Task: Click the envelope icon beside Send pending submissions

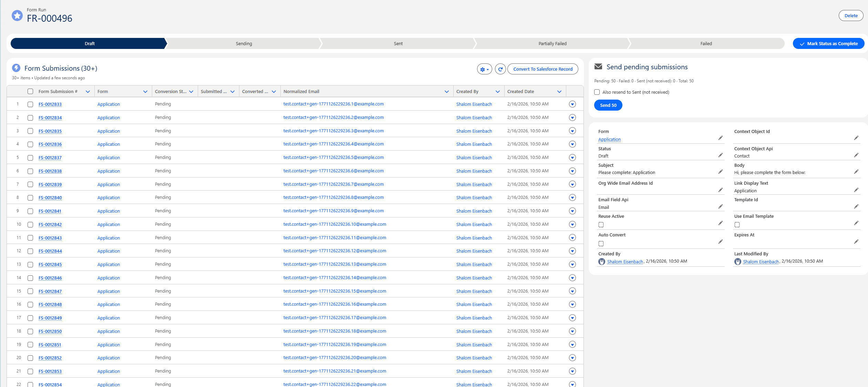Action: (x=599, y=67)
